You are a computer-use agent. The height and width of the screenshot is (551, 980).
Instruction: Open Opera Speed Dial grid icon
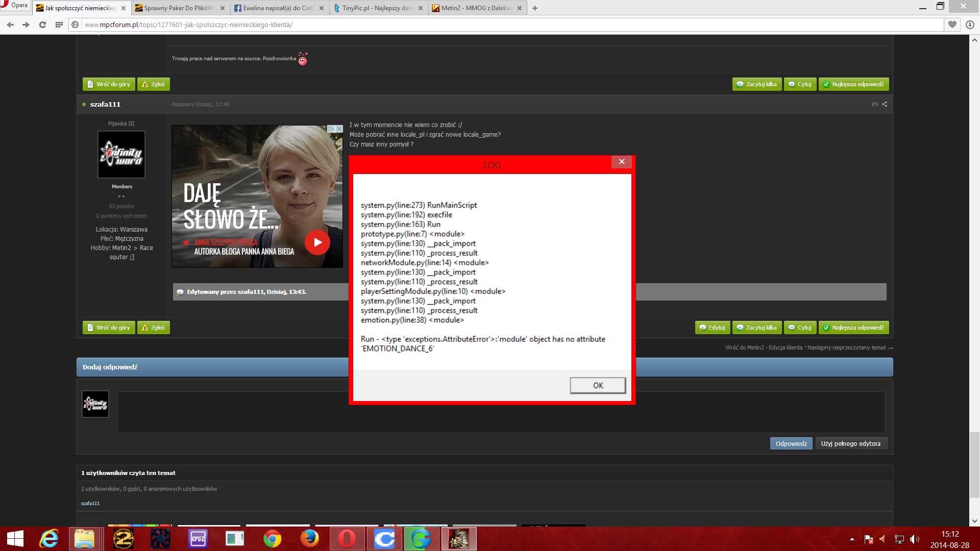tap(59, 24)
